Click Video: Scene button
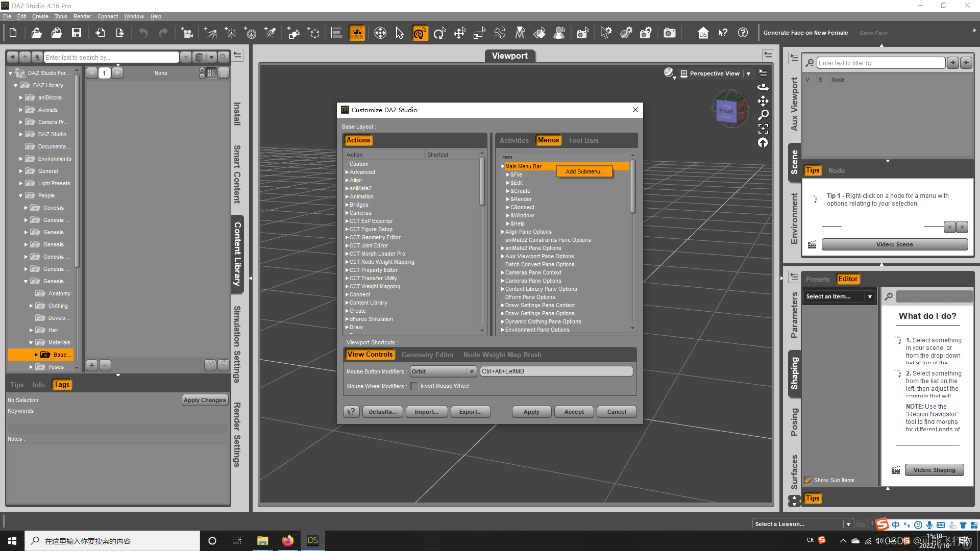 [x=895, y=244]
